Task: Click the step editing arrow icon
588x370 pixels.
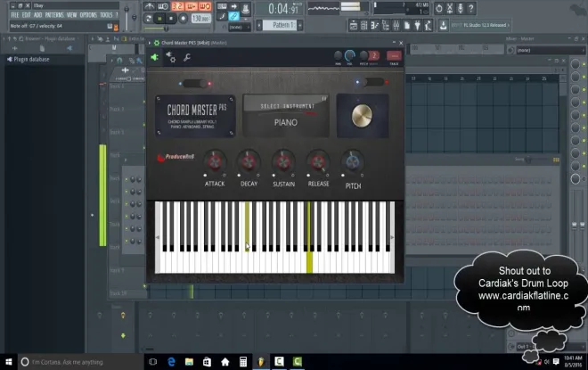Action: click(x=233, y=6)
